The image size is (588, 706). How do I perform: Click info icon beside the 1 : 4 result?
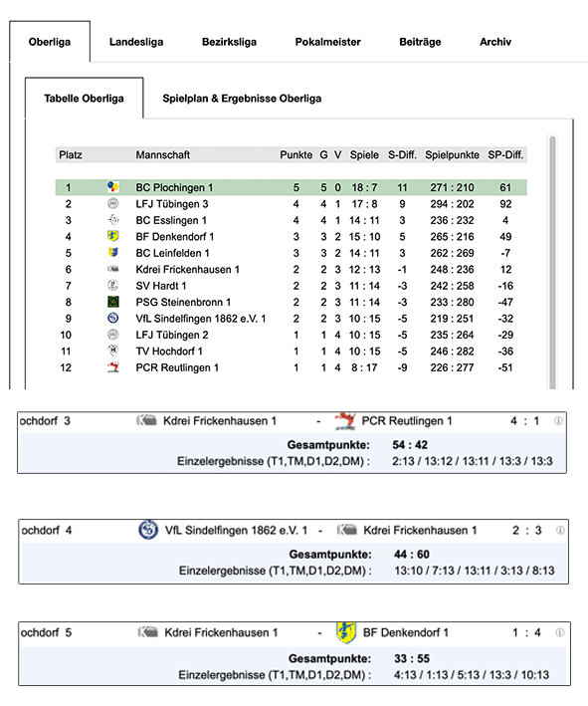coord(560,632)
